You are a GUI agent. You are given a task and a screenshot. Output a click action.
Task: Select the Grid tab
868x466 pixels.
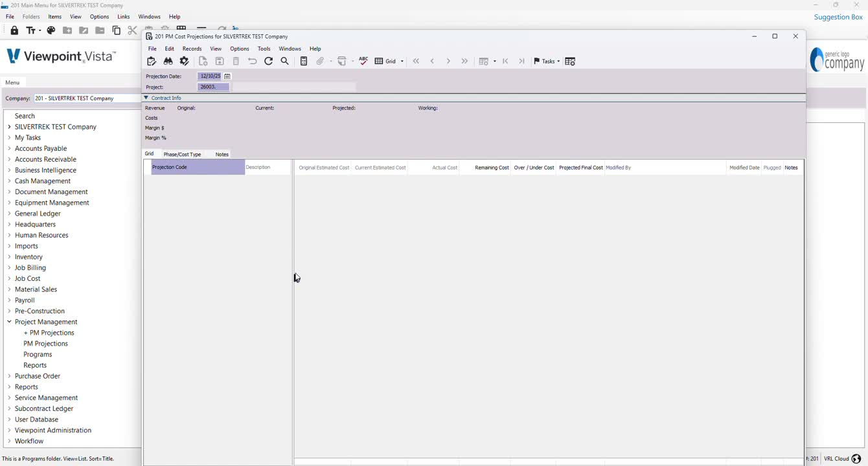[x=149, y=154]
